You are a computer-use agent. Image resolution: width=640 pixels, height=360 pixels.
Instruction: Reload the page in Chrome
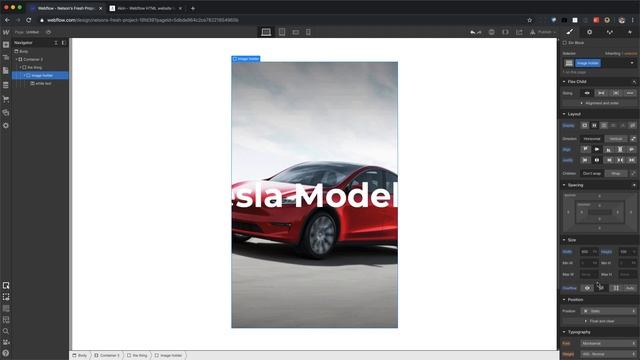(29, 20)
